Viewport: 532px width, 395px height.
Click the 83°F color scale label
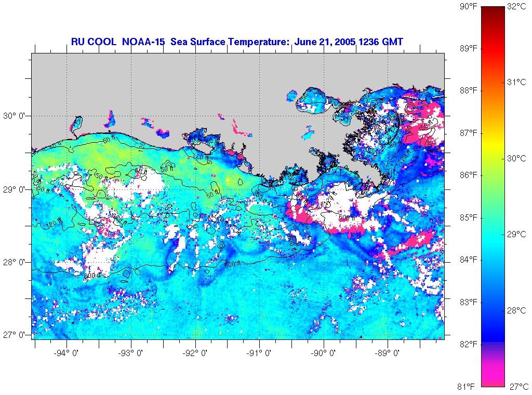click(469, 302)
